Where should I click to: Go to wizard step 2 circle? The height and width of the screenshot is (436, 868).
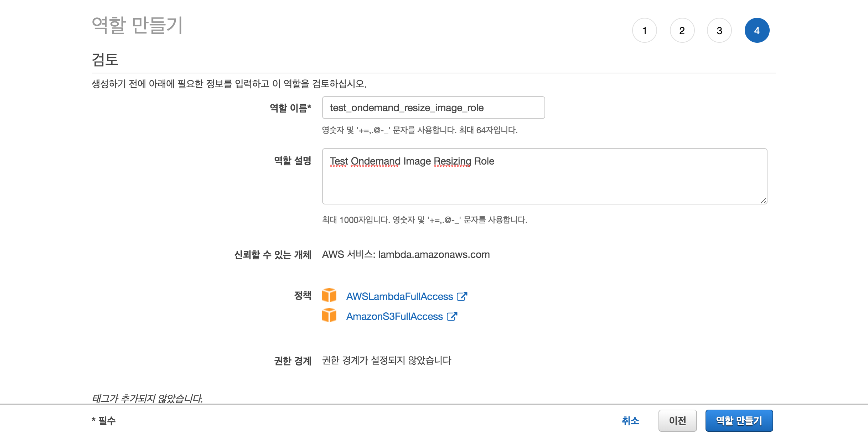coord(682,31)
